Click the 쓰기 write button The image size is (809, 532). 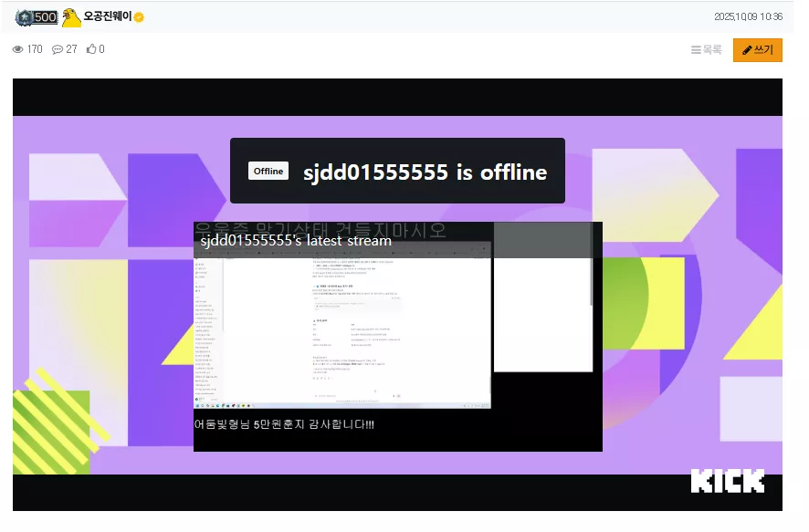757,50
